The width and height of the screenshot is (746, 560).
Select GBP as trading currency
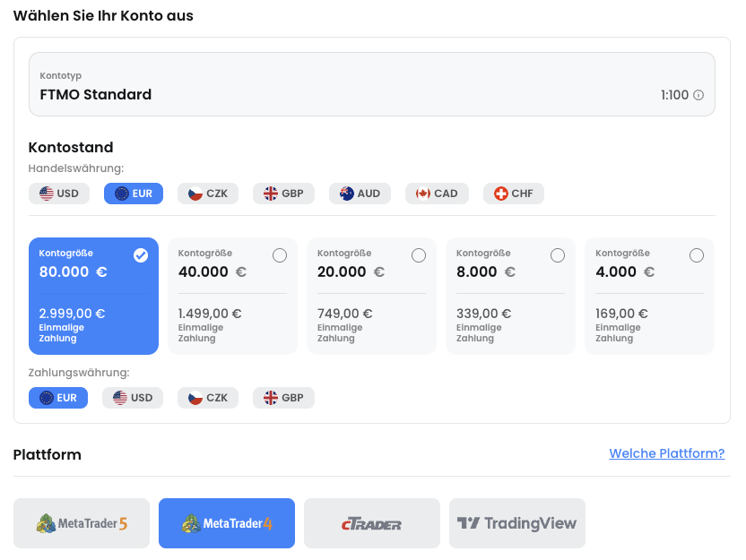(283, 194)
